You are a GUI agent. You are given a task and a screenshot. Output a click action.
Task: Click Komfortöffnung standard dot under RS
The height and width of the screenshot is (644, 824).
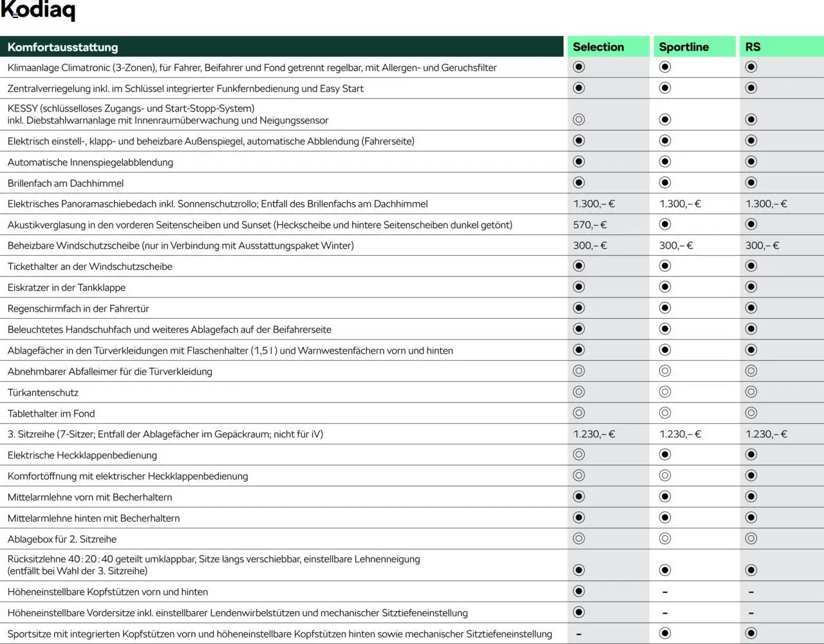(x=751, y=476)
